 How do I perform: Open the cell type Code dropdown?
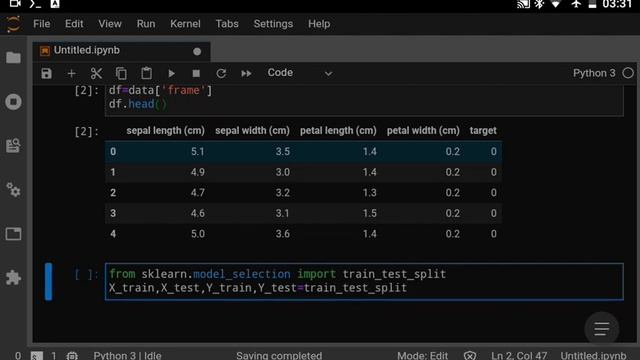300,73
